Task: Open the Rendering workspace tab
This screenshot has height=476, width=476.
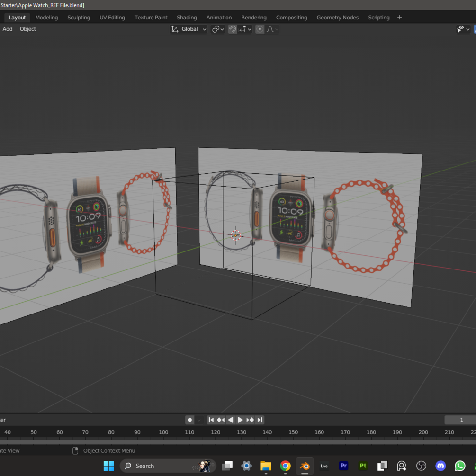Action: pyautogui.click(x=254, y=18)
